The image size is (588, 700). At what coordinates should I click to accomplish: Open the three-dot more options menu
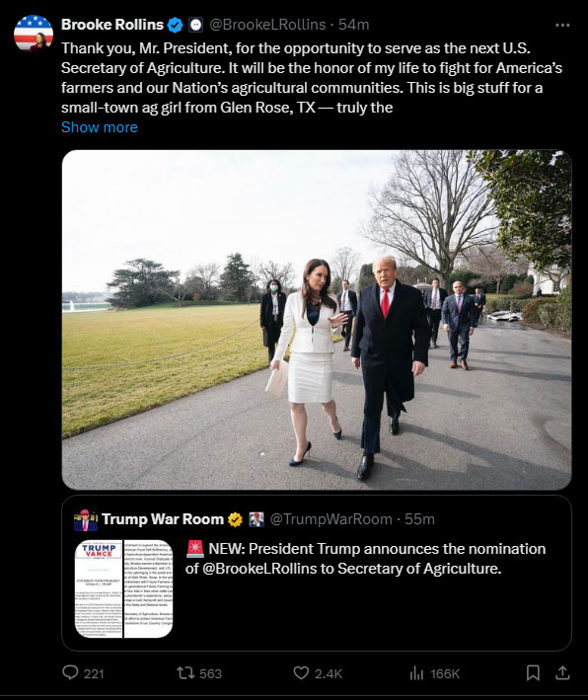(x=562, y=25)
